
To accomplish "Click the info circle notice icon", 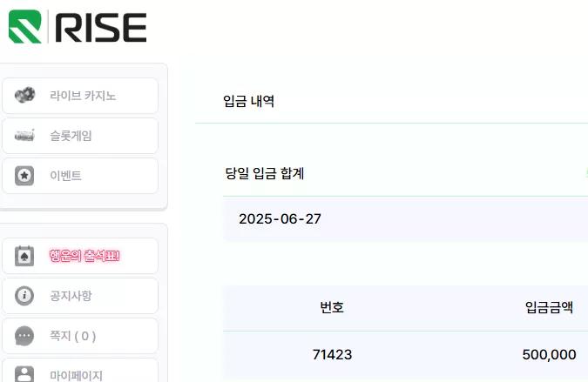I will click(x=24, y=296).
